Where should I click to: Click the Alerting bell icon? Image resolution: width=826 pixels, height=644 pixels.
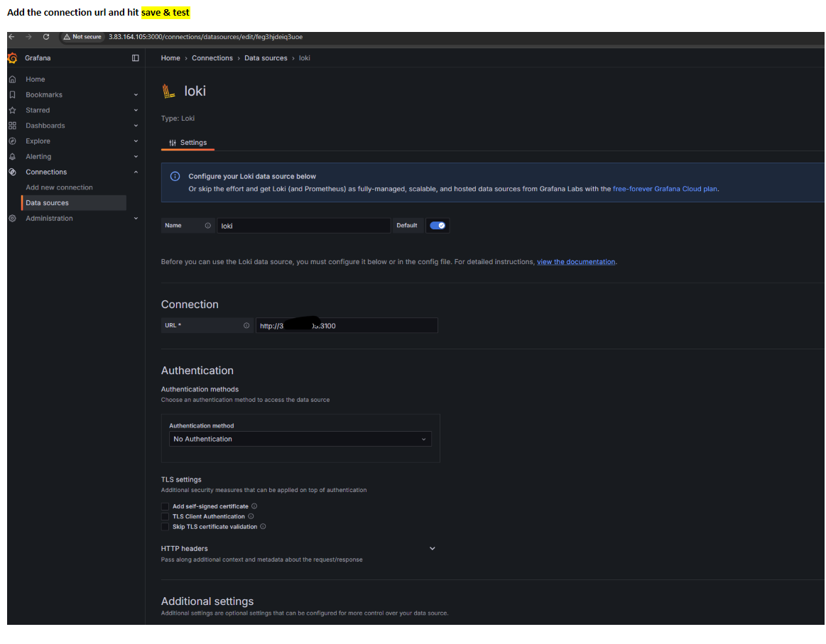click(13, 156)
